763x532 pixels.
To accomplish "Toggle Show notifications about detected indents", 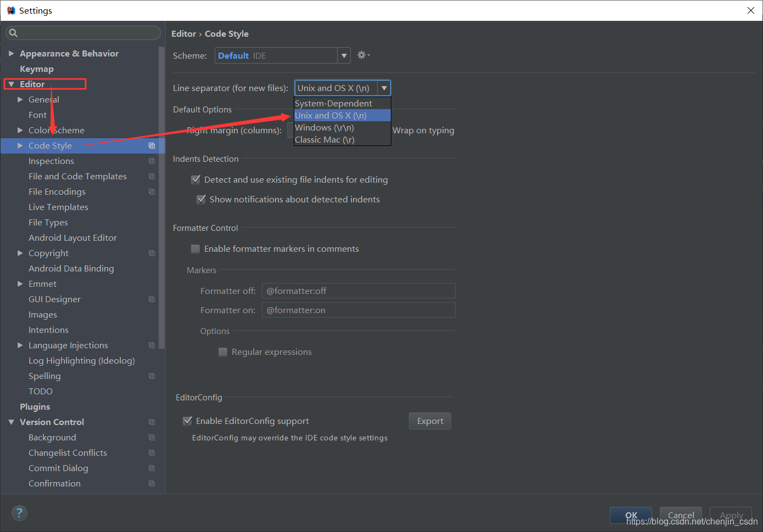I will click(201, 199).
